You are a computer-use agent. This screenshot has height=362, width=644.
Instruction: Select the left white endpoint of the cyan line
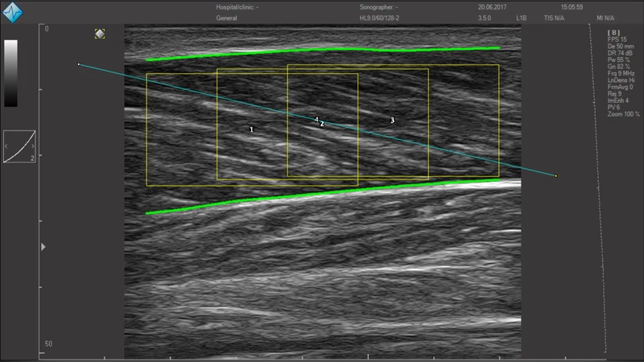coord(78,64)
